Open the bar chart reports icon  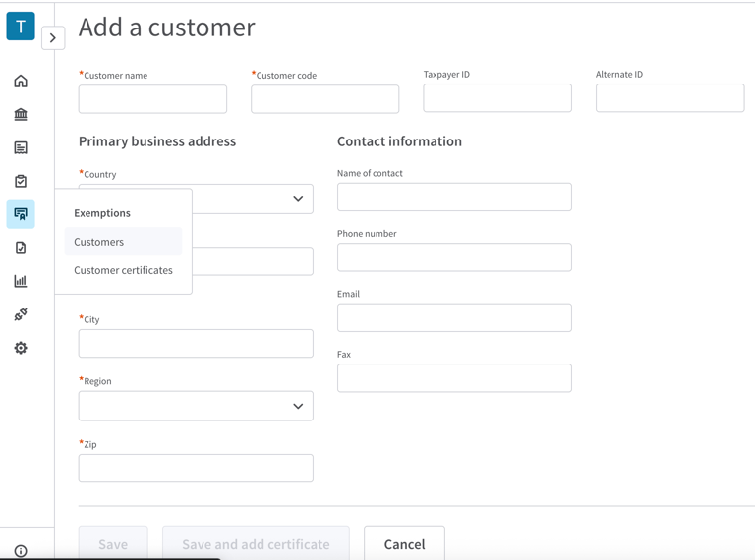pos(21,282)
